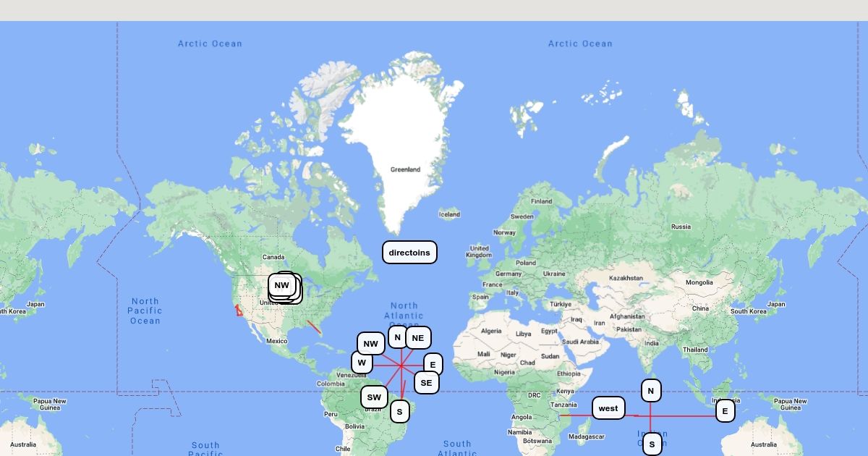Select the red line near Florida
The width and height of the screenshot is (868, 456).
point(313,327)
